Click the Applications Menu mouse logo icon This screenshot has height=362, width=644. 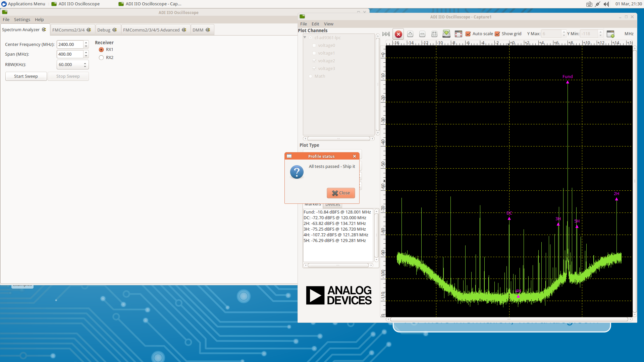[4, 4]
